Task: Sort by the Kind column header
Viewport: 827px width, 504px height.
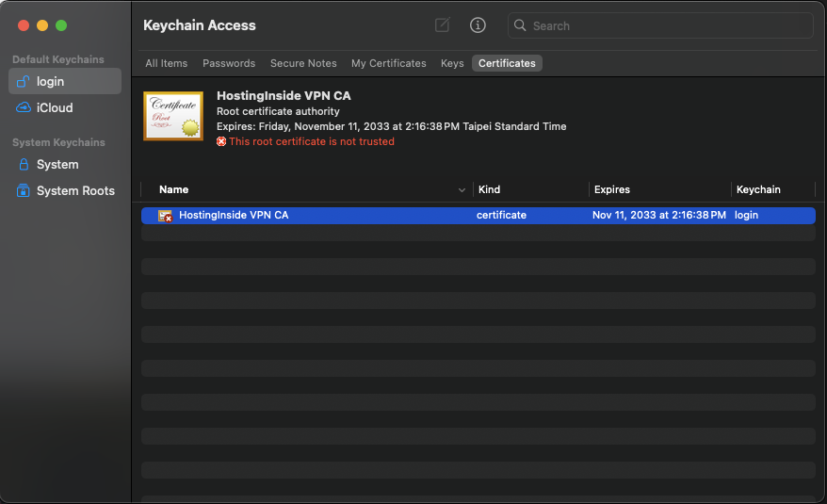Action: click(489, 189)
